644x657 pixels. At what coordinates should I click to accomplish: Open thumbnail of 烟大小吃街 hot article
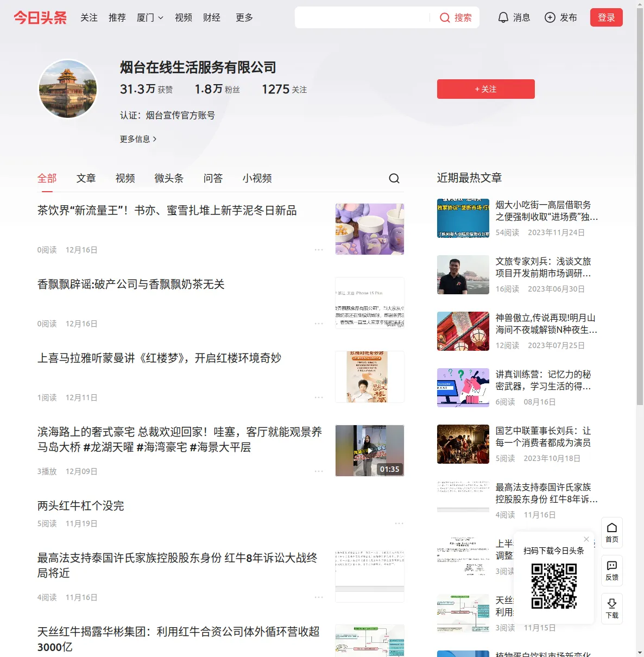463,218
